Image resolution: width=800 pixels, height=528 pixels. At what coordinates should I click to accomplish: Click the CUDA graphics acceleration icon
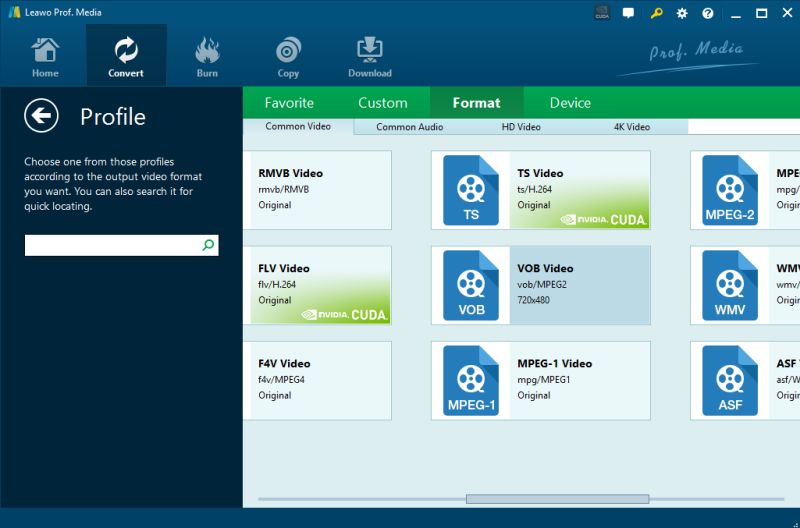[x=602, y=13]
